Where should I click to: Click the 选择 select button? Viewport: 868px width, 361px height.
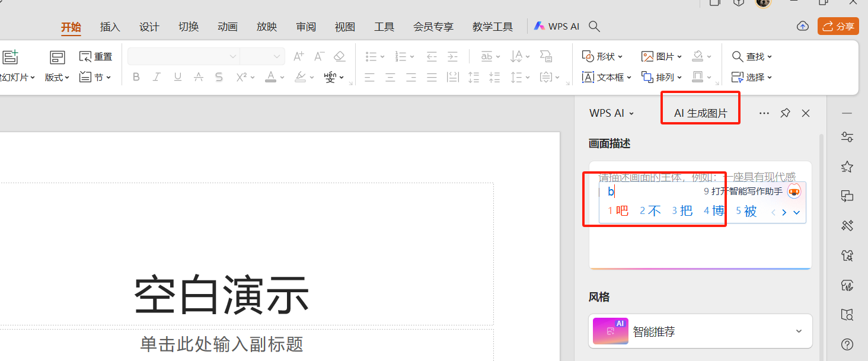click(x=752, y=77)
